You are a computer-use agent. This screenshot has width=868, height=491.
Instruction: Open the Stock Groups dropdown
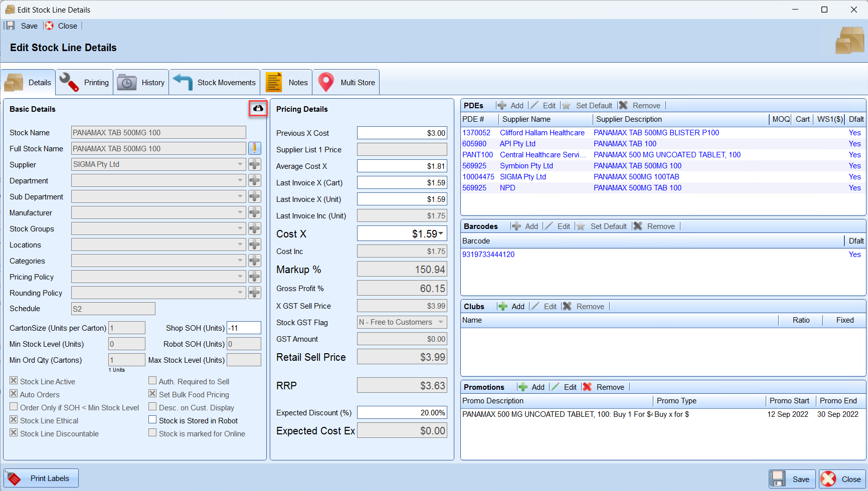pos(240,228)
